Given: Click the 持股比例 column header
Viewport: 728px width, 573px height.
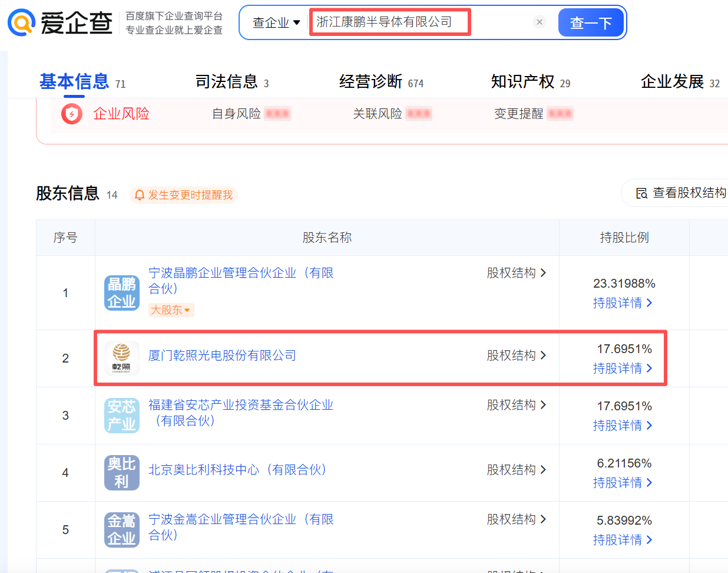Looking at the screenshot, I should (624, 238).
